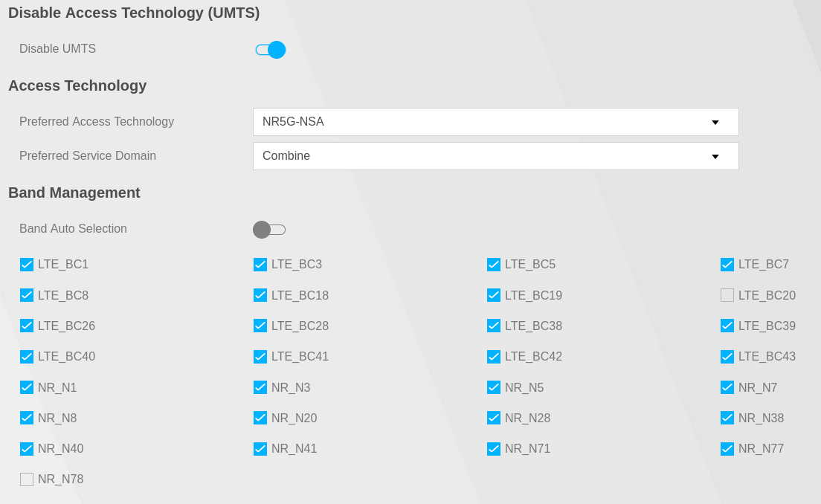Click the "Preferred Service Domain" label
821x504 pixels.
tap(88, 156)
